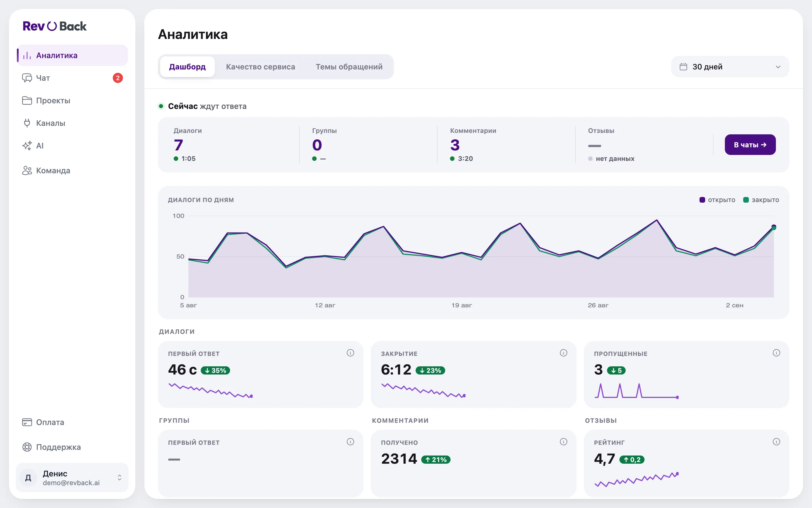Show info for Рейтинг card
The width and height of the screenshot is (812, 508).
point(776,442)
